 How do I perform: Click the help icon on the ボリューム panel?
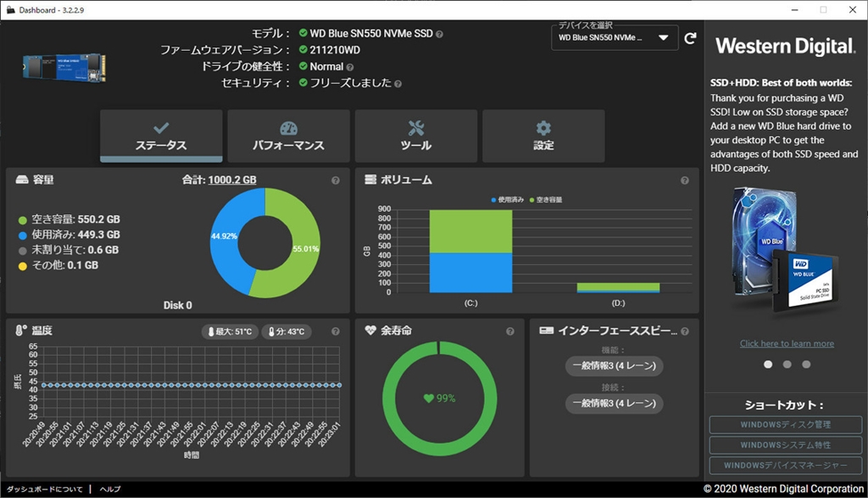(x=683, y=180)
